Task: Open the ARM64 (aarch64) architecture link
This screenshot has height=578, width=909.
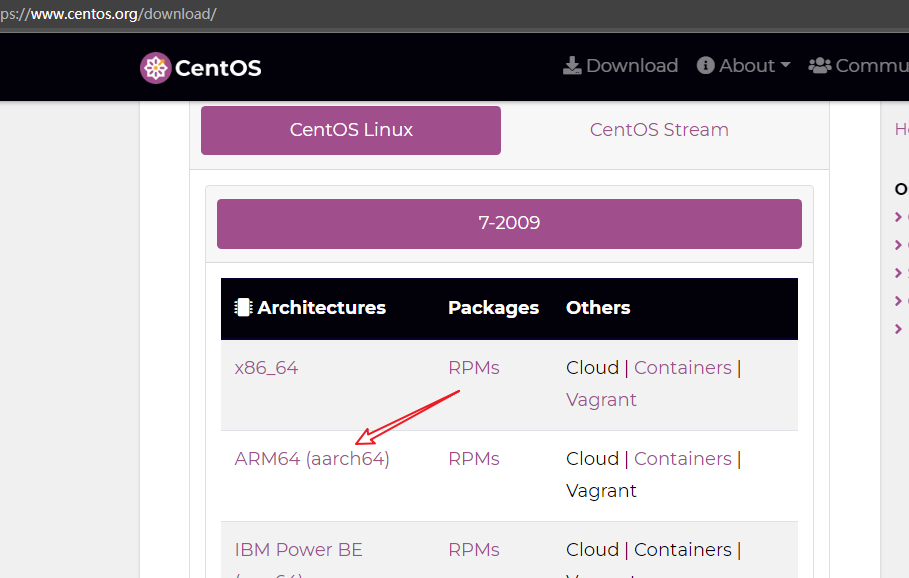Action: pyautogui.click(x=312, y=459)
